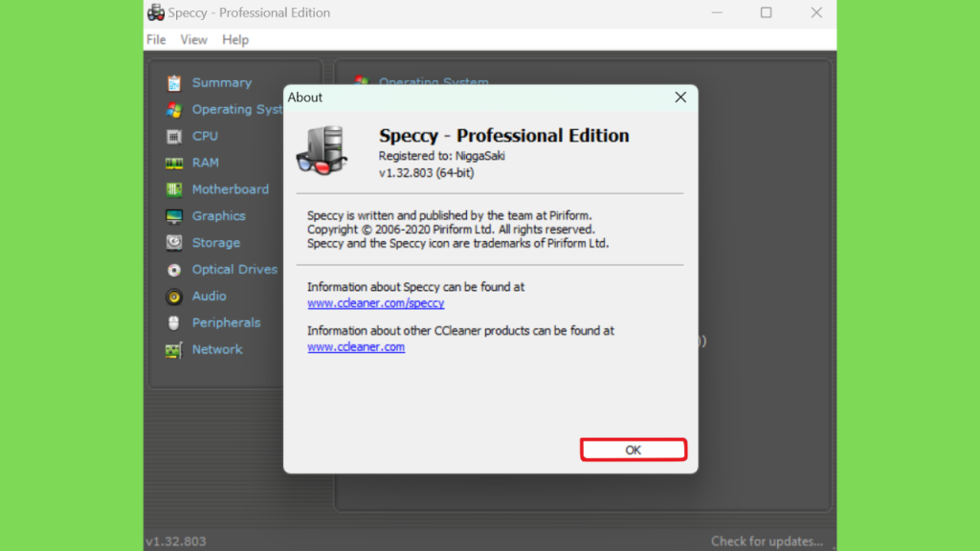This screenshot has height=551, width=980.
Task: Select the CPU section label
Action: pyautogui.click(x=205, y=136)
